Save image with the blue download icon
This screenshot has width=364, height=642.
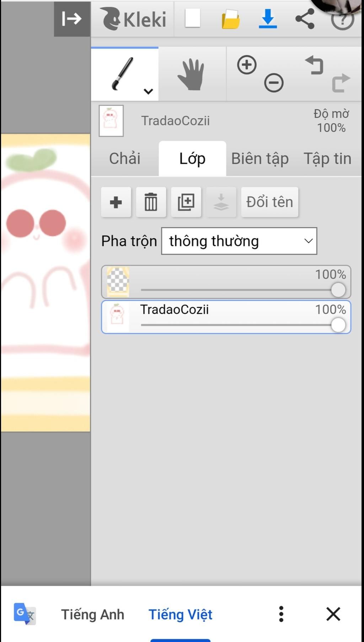click(268, 19)
